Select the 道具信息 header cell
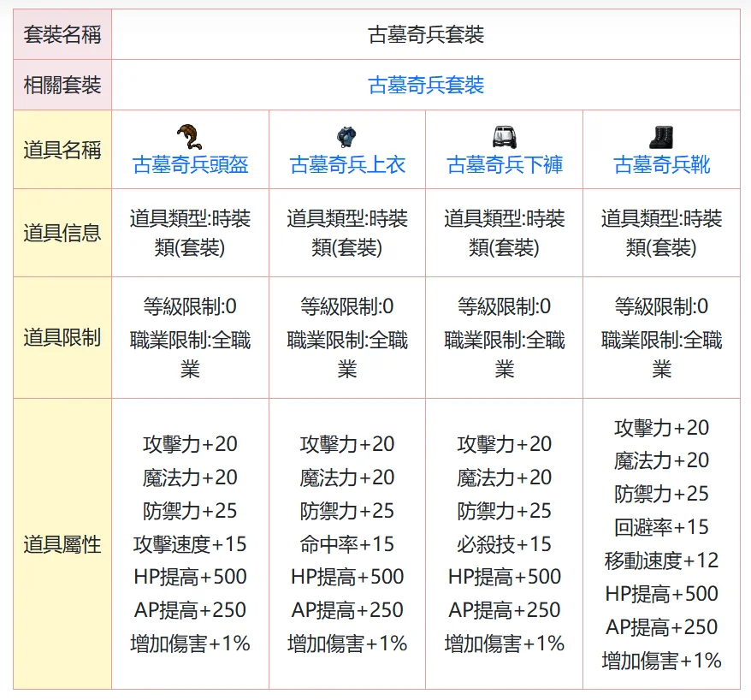The image size is (751, 700). [x=62, y=233]
